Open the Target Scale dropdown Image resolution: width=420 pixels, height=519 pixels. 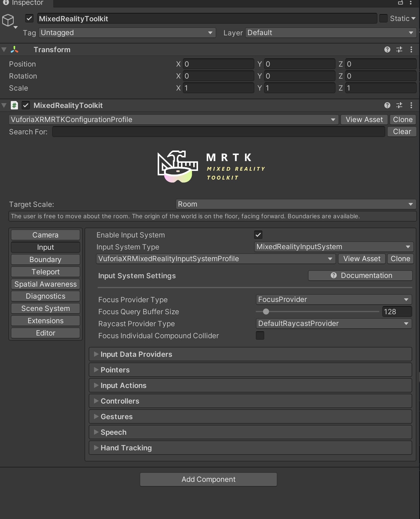click(296, 204)
